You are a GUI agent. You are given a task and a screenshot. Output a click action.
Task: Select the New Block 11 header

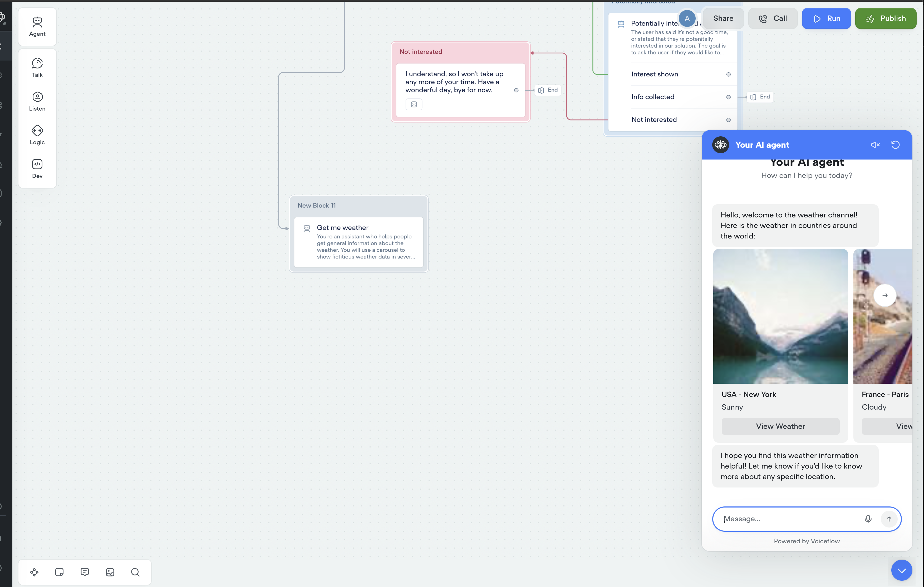317,206
